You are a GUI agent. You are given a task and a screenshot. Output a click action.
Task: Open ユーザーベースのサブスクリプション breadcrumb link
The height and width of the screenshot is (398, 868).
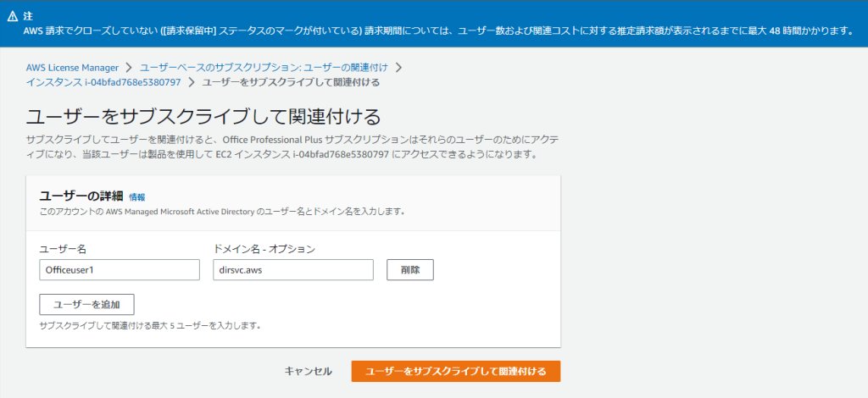(264, 68)
